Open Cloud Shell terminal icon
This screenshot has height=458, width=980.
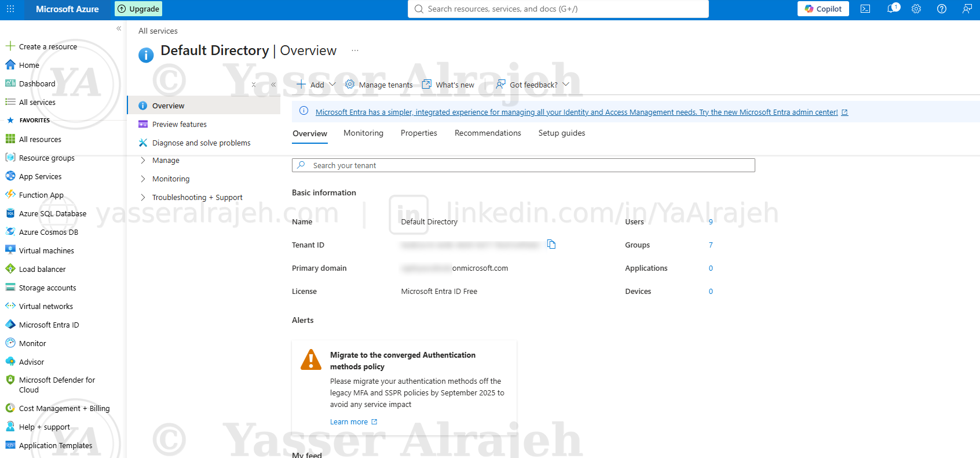pyautogui.click(x=865, y=9)
